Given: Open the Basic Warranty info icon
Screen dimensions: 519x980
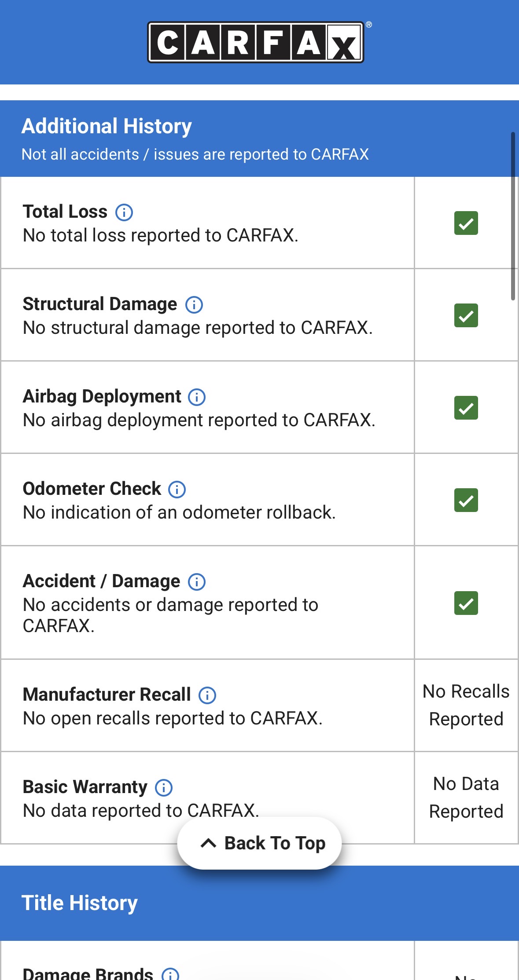Looking at the screenshot, I should (164, 788).
